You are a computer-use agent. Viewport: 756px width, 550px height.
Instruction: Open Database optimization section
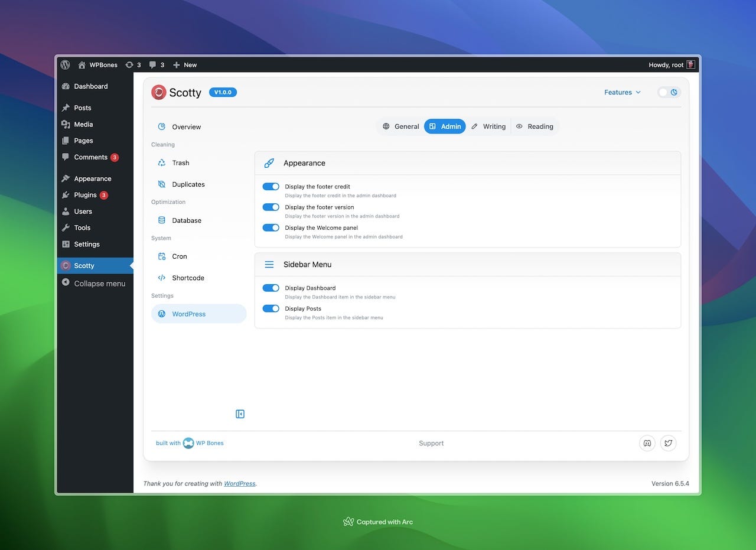tap(198, 220)
